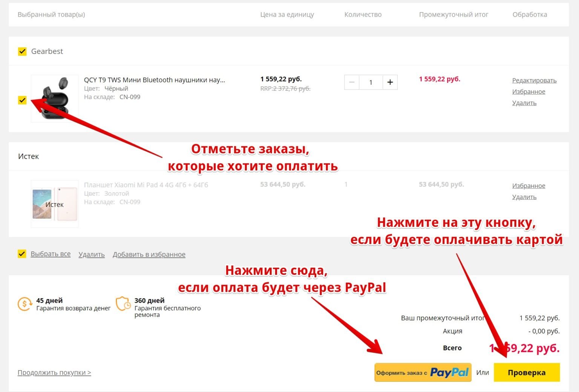Click the 'Выбранный товар(ы)' column header
579x392 pixels.
point(51,14)
